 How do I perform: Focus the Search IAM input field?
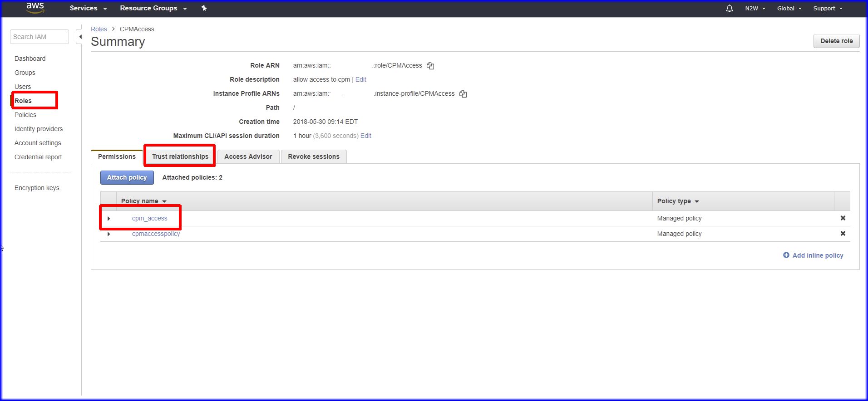coord(39,37)
